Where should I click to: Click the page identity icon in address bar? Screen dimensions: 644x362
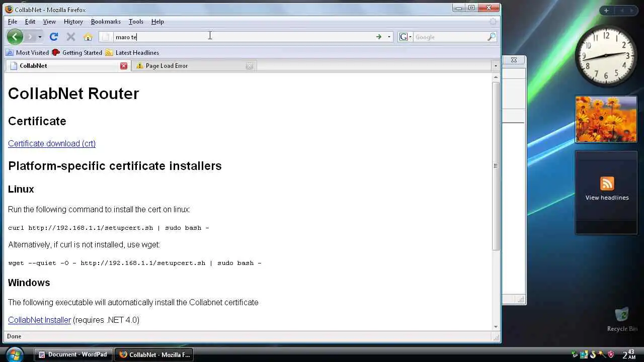click(x=106, y=37)
